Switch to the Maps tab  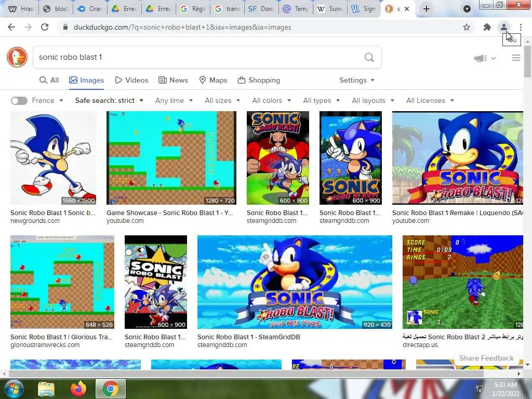tap(213, 80)
